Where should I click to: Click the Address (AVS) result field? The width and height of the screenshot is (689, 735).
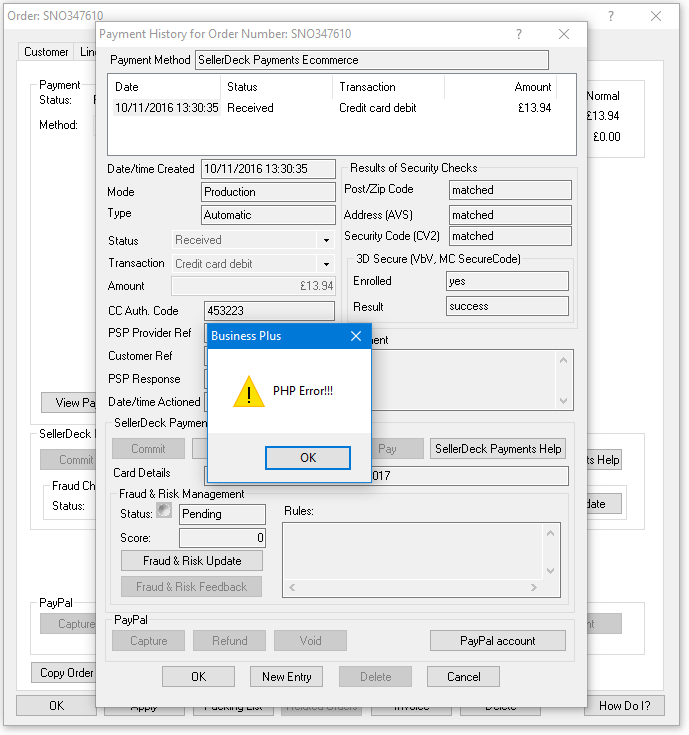[510, 215]
